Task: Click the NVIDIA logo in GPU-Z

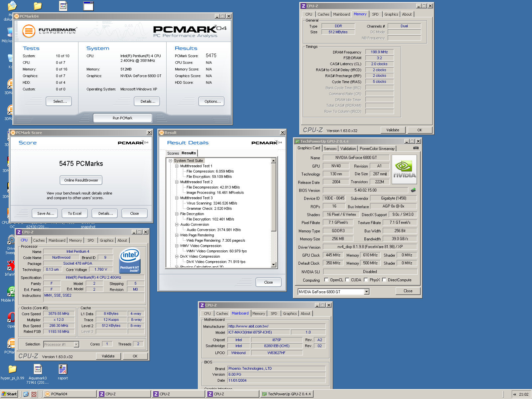Action: point(405,170)
